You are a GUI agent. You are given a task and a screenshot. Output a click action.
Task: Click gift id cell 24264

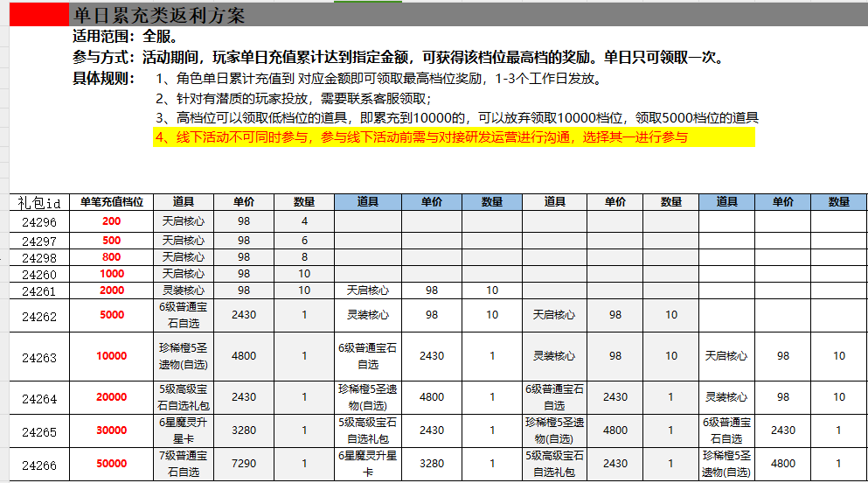[39, 398]
